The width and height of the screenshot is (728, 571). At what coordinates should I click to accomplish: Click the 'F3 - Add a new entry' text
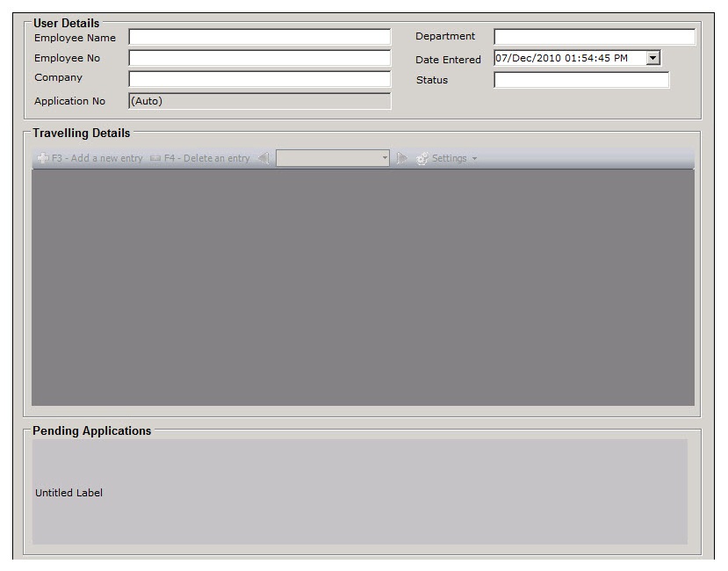[x=97, y=158]
